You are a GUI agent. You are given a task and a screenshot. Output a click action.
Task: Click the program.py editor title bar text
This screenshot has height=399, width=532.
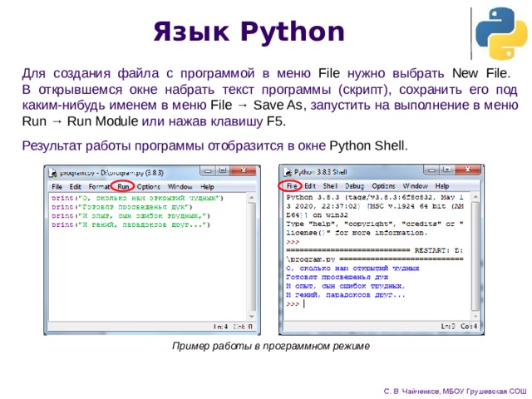111,173
